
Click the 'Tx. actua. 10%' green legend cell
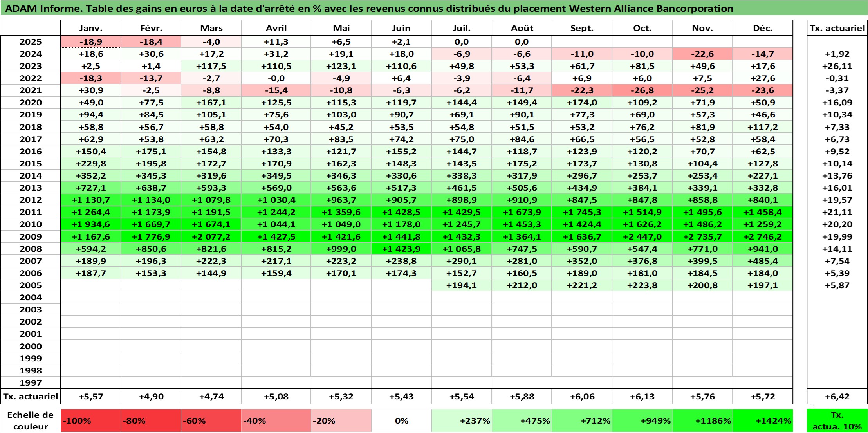(x=837, y=421)
